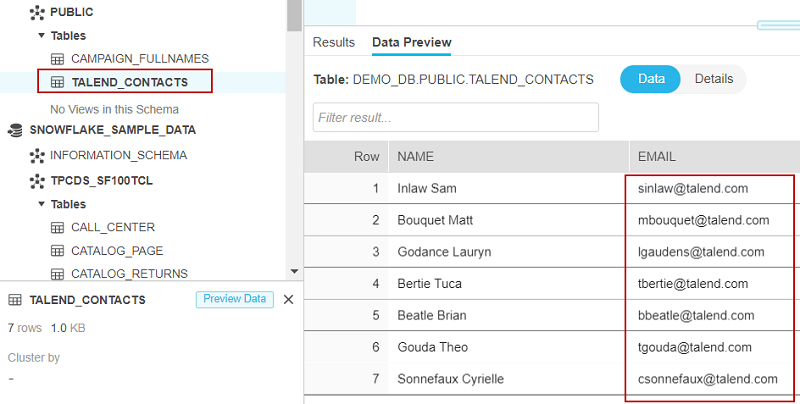Click the Filter result input field
Screen dimensions: 800x404
coord(455,117)
